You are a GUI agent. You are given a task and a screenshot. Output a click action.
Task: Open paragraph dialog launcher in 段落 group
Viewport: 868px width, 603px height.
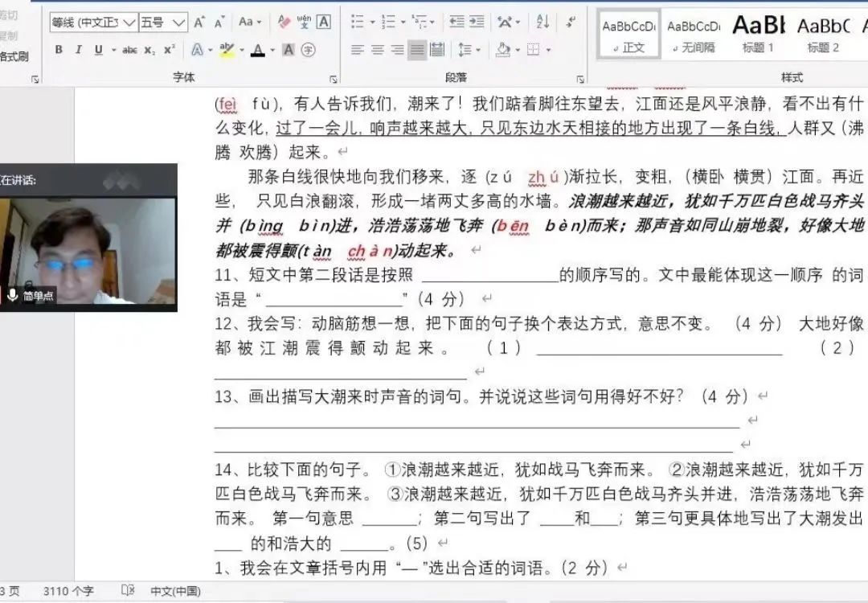(x=580, y=79)
